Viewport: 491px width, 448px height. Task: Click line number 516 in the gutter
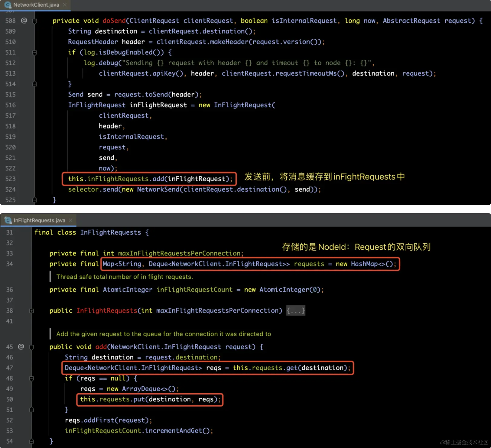(x=10, y=105)
